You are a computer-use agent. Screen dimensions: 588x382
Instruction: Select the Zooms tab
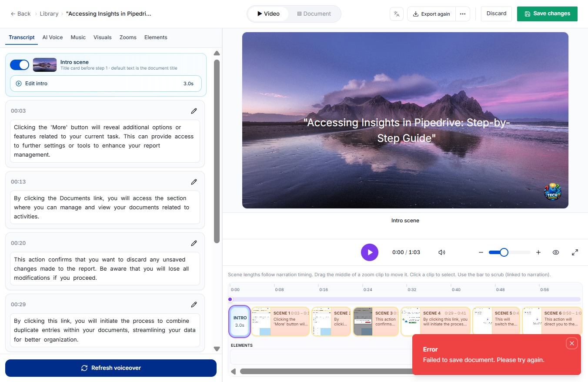(128, 37)
